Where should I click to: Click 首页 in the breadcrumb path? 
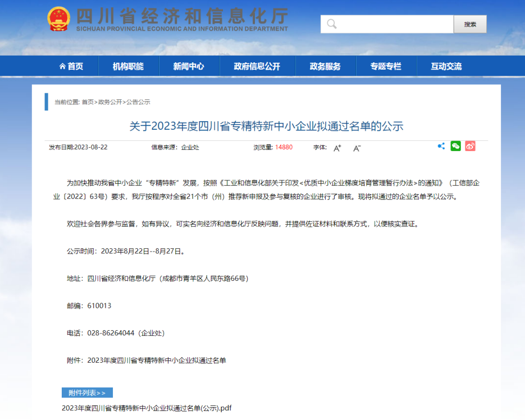click(88, 102)
